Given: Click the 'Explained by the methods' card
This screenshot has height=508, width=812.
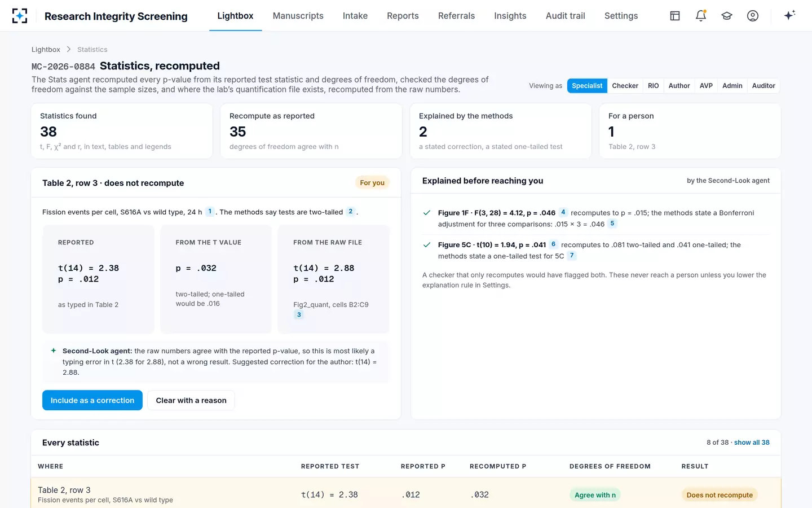Looking at the screenshot, I should pos(501,131).
